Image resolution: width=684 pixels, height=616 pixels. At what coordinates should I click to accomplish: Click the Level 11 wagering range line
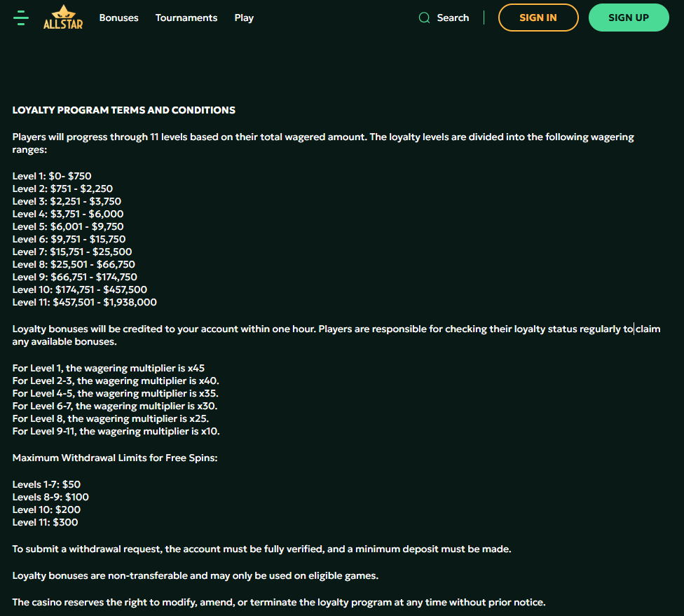[x=85, y=302]
